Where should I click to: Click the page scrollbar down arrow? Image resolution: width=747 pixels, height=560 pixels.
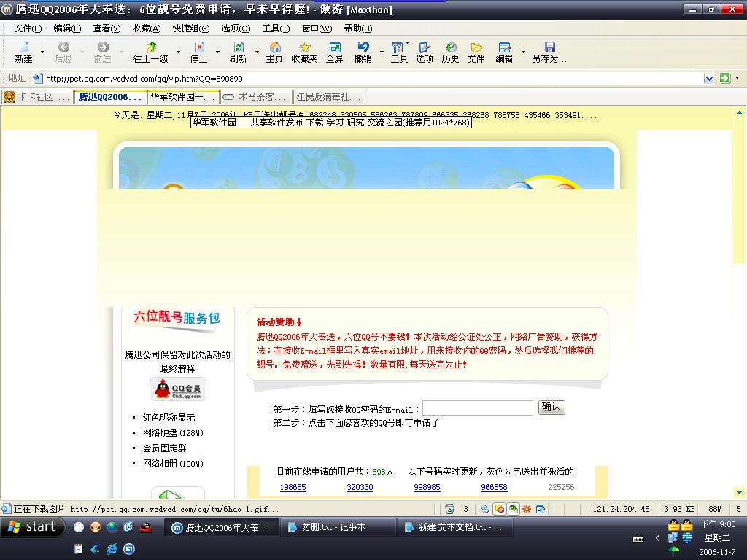(739, 493)
